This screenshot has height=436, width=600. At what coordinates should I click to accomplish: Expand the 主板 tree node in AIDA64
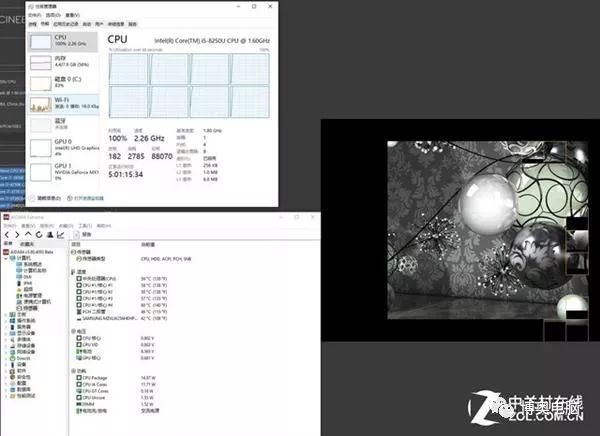8,313
